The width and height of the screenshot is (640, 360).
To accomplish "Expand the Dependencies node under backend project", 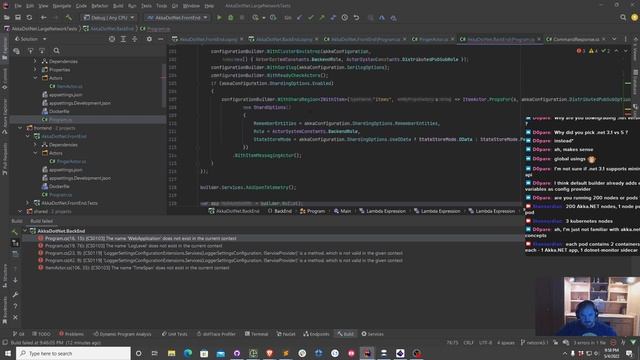I will (x=35, y=61).
